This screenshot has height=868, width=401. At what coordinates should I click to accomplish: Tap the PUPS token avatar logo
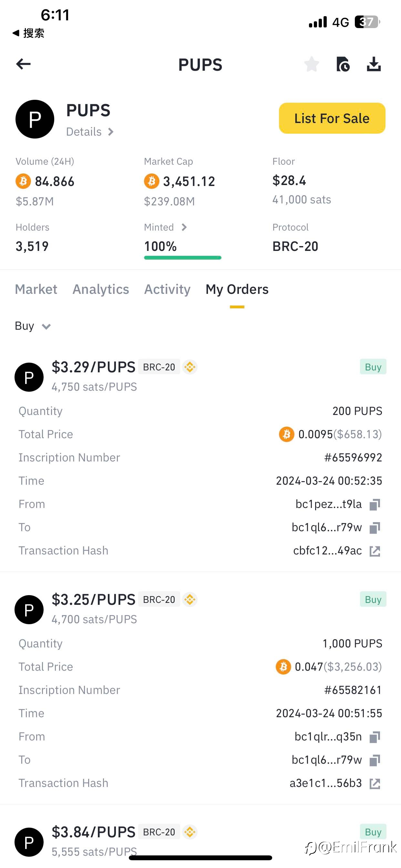(35, 119)
